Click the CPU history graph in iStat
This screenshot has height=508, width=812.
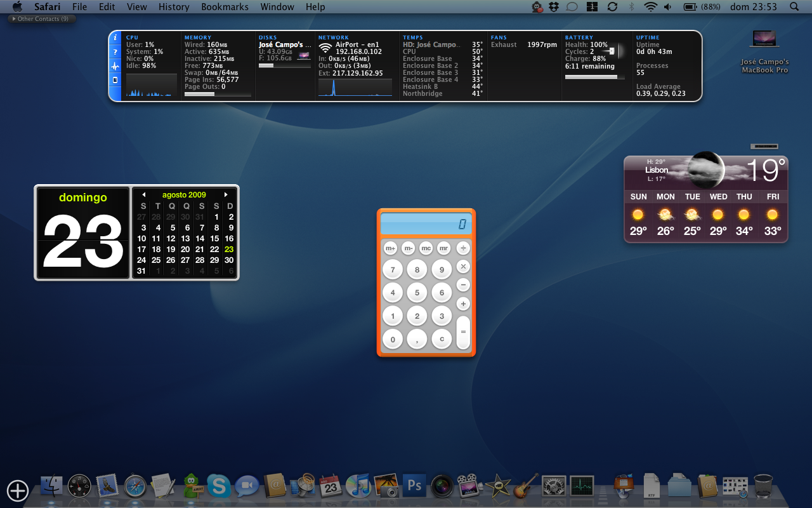point(152,85)
